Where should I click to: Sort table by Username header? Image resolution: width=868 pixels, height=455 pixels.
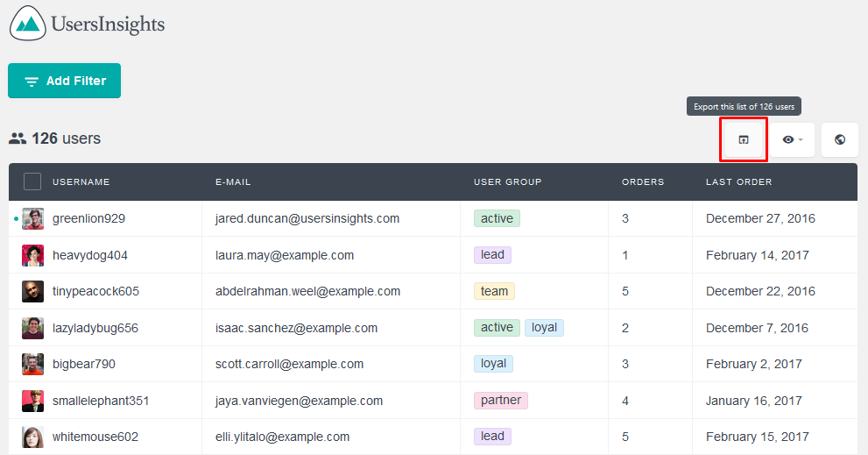[81, 181]
